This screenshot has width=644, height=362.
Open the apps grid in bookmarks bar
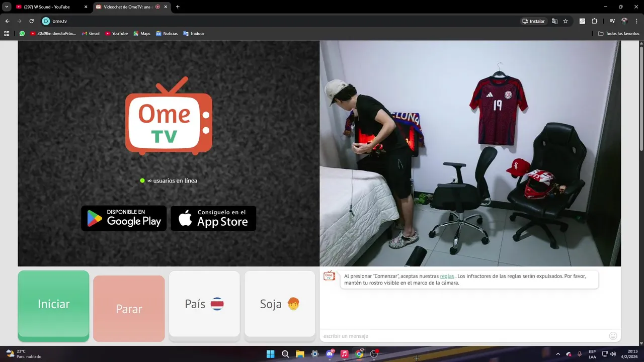click(x=7, y=34)
